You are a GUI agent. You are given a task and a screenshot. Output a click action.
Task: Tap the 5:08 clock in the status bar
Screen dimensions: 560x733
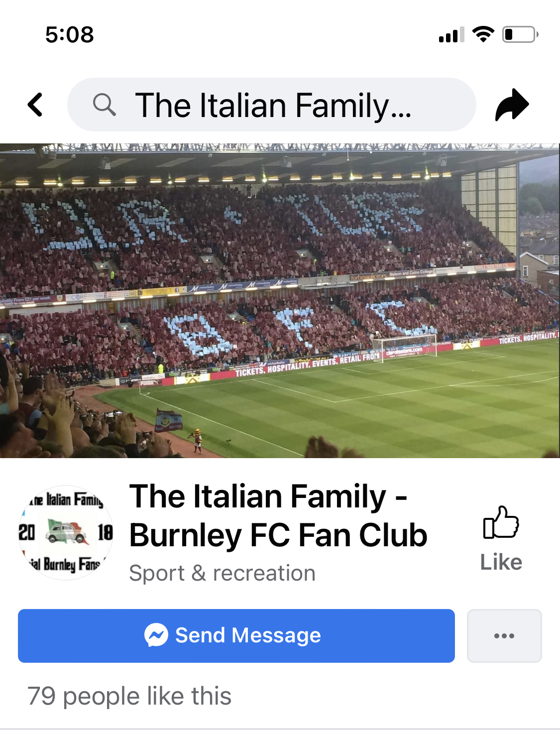click(x=70, y=35)
